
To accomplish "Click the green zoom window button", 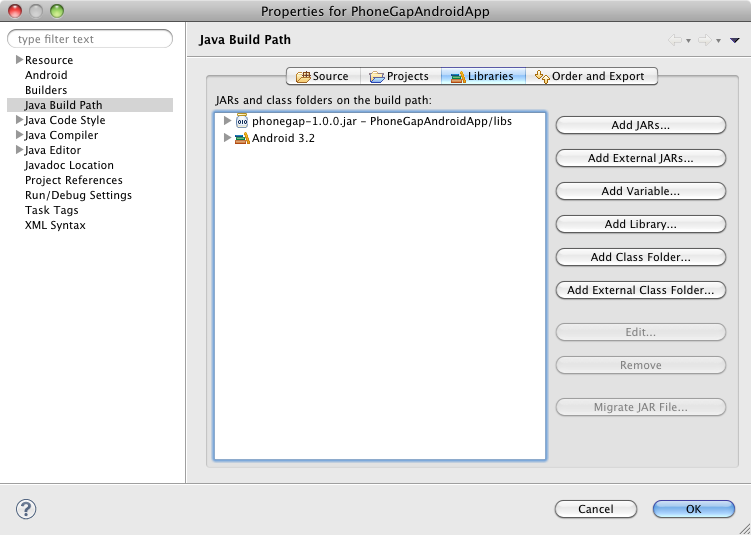I will pos(57,11).
